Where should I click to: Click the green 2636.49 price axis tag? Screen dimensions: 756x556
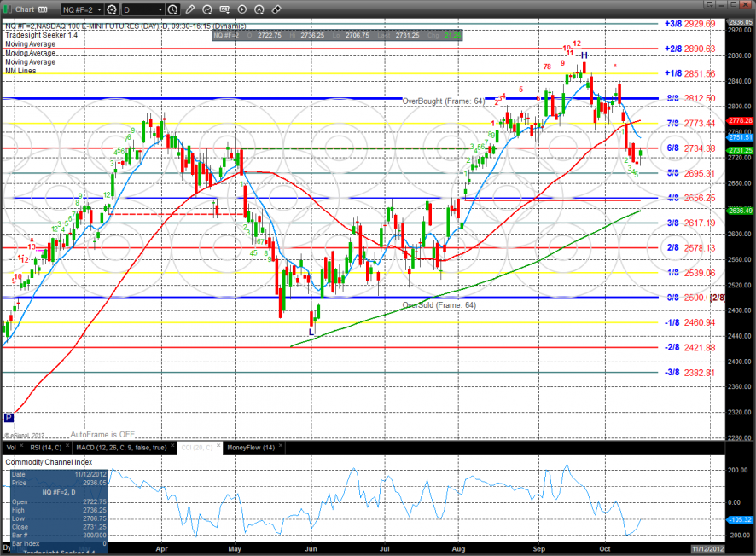(740, 211)
